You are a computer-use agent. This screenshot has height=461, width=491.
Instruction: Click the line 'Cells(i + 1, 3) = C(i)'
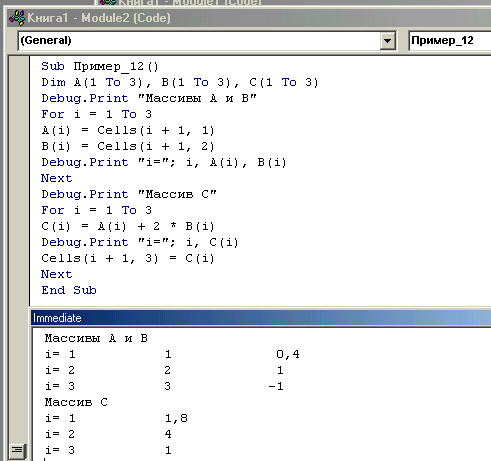coord(128,259)
